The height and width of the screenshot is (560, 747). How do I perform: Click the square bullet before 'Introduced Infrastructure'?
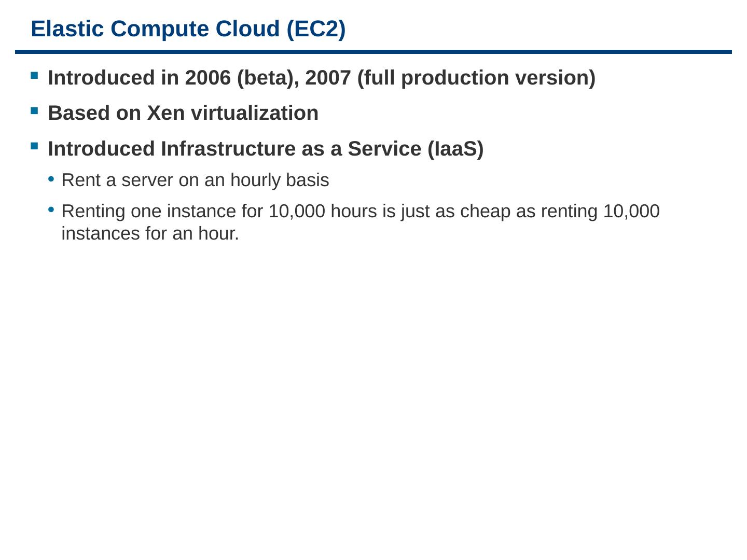(35, 146)
